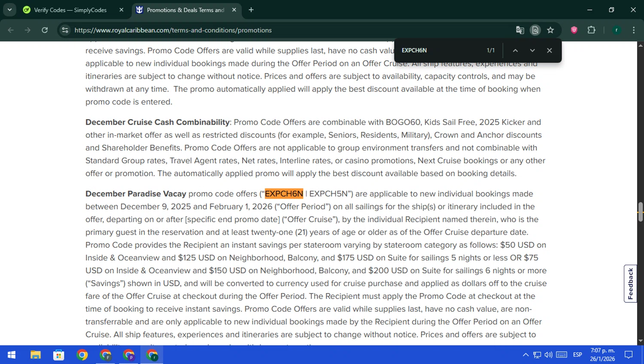The image size is (644, 364).
Task: Click the scrollbar up arrow
Action: point(641,45)
